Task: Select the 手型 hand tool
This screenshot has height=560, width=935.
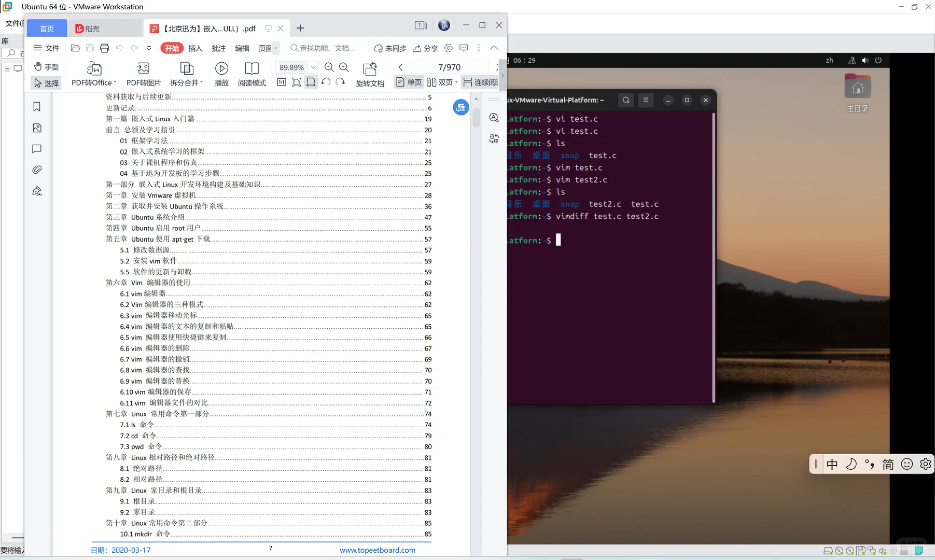Action: coord(46,66)
